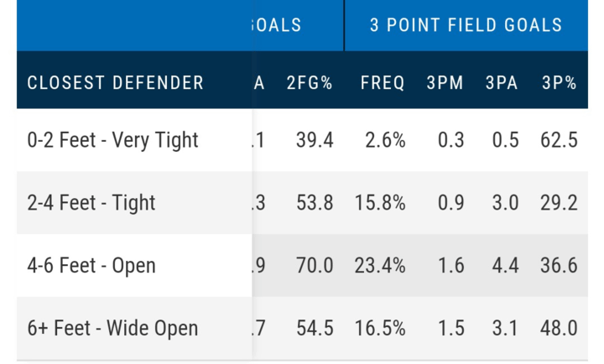
Task: Select the 3 POINT FIELD GOALS group header
Action: click(x=466, y=25)
